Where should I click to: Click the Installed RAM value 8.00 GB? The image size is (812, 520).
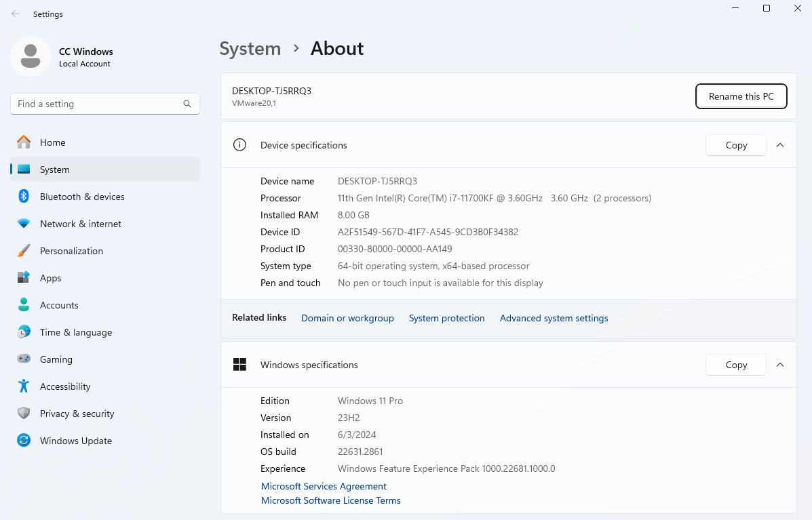pyautogui.click(x=353, y=215)
